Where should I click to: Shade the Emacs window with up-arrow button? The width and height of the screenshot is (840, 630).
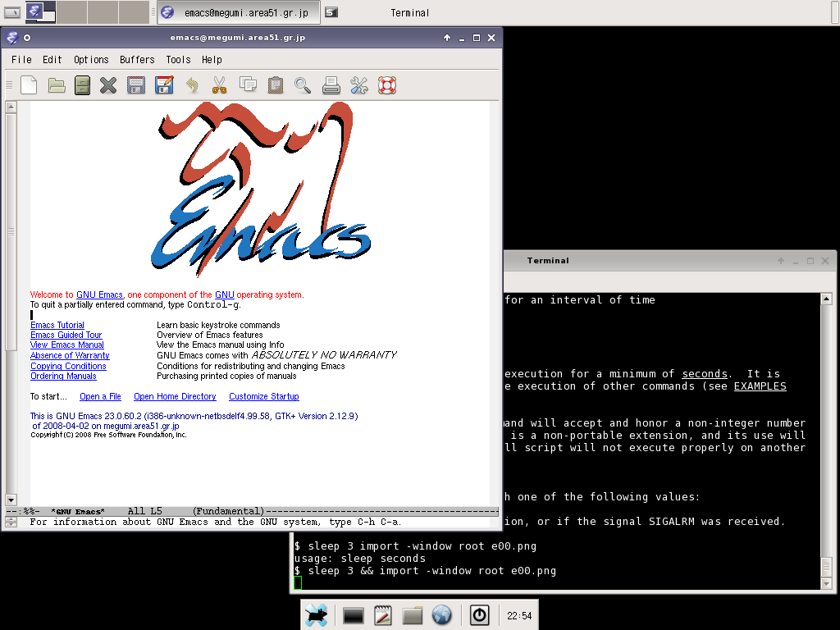coord(447,38)
